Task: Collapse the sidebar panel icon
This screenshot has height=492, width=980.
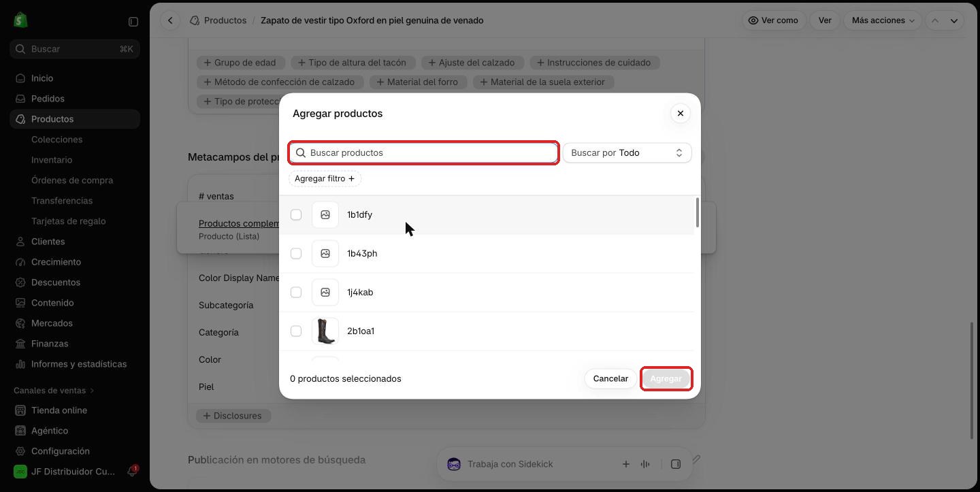Action: point(133,22)
